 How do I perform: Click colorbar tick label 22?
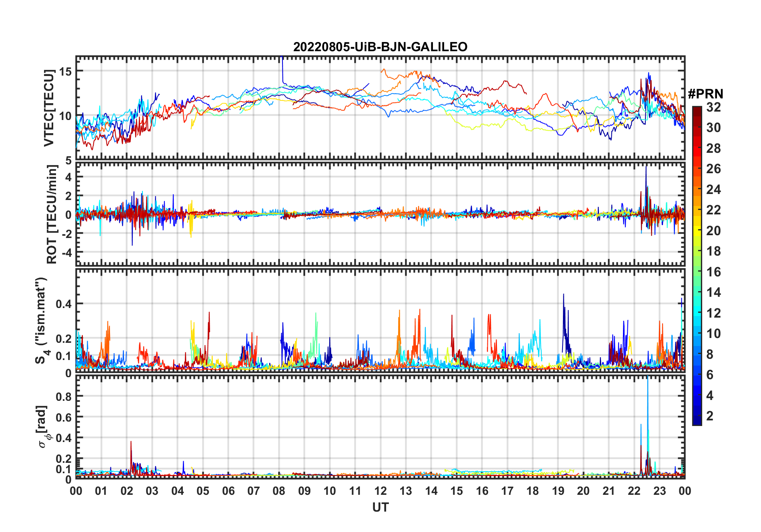coord(713,210)
